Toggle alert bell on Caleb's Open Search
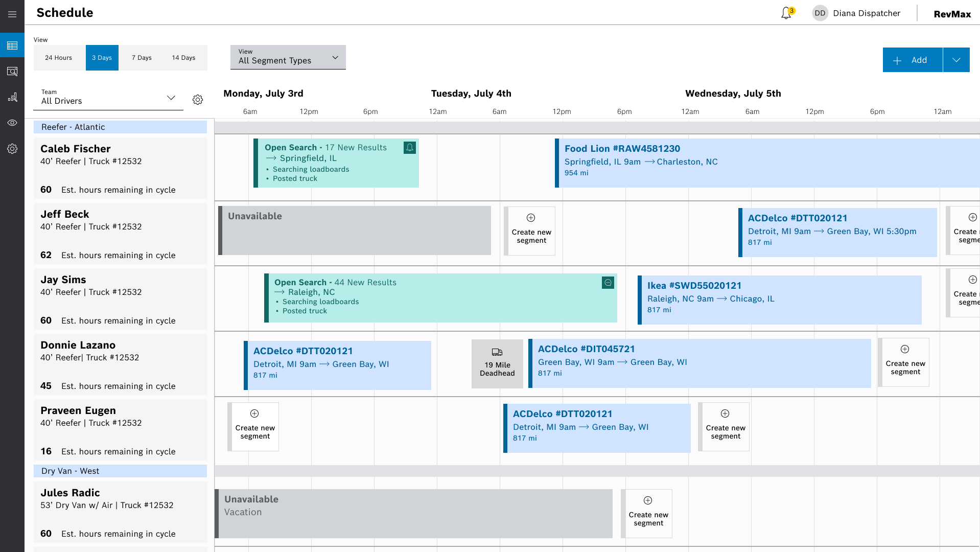 click(x=410, y=148)
